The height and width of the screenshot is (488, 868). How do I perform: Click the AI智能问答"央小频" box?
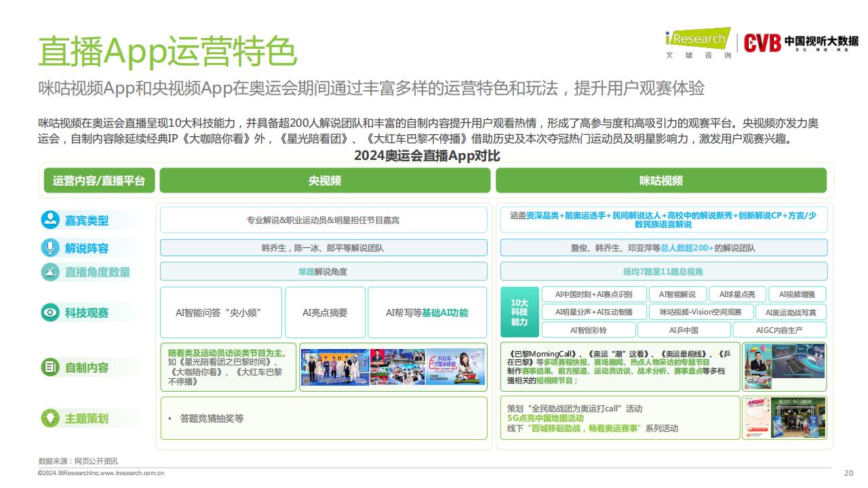(x=221, y=312)
